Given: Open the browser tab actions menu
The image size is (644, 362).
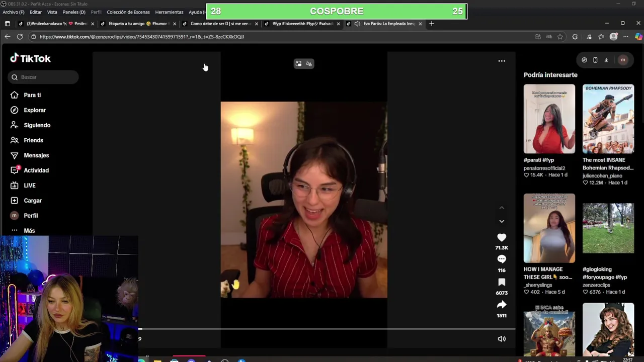Looking at the screenshot, I should [7, 24].
